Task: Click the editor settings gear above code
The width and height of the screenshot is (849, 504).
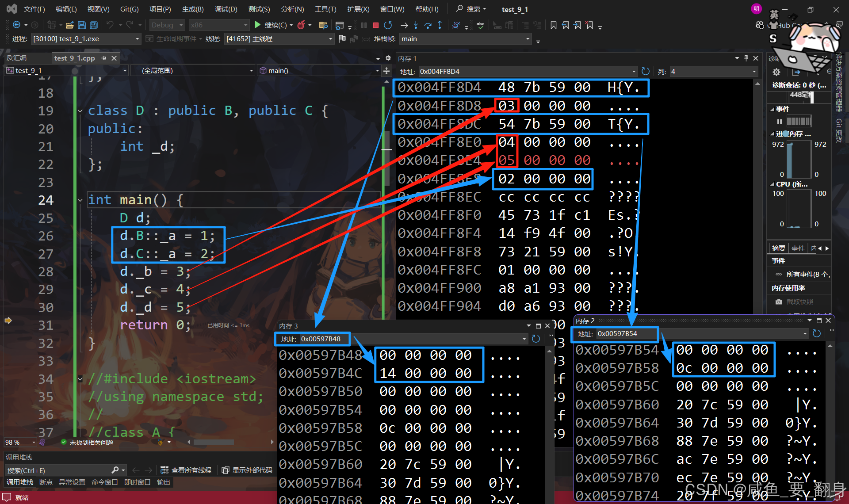Action: 388,58
